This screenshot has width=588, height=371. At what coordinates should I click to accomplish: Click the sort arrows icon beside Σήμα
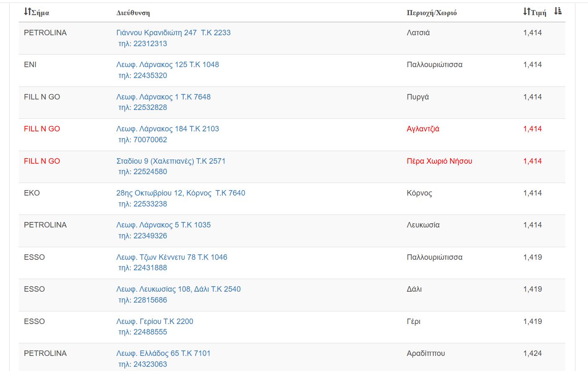pyautogui.click(x=27, y=12)
